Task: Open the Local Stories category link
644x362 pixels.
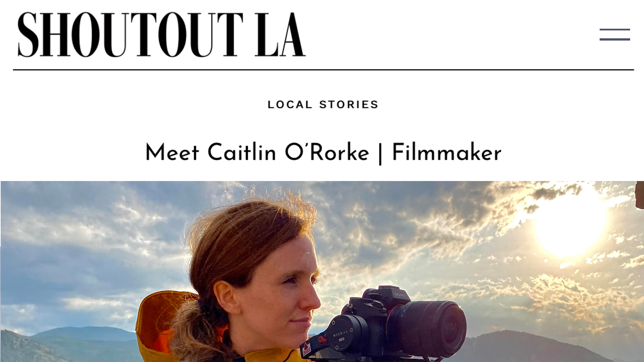Action: click(x=323, y=105)
